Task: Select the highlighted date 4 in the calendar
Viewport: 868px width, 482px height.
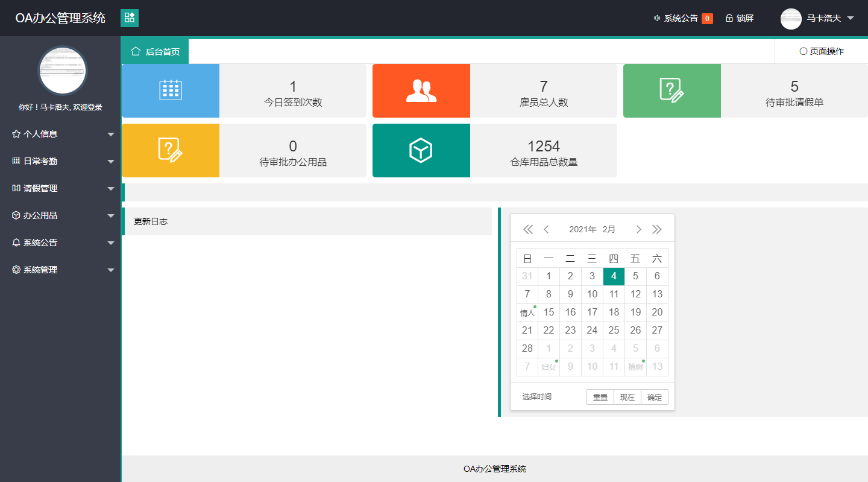Action: click(x=614, y=276)
